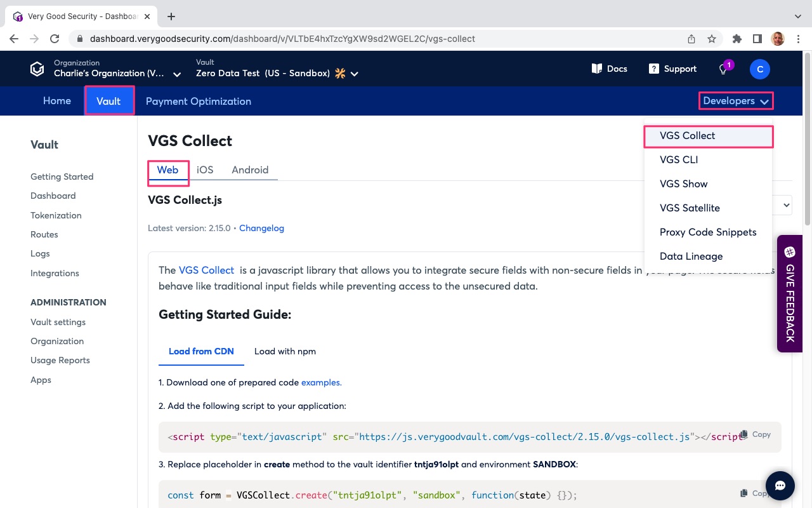Switch to Android platform tab

[250, 170]
